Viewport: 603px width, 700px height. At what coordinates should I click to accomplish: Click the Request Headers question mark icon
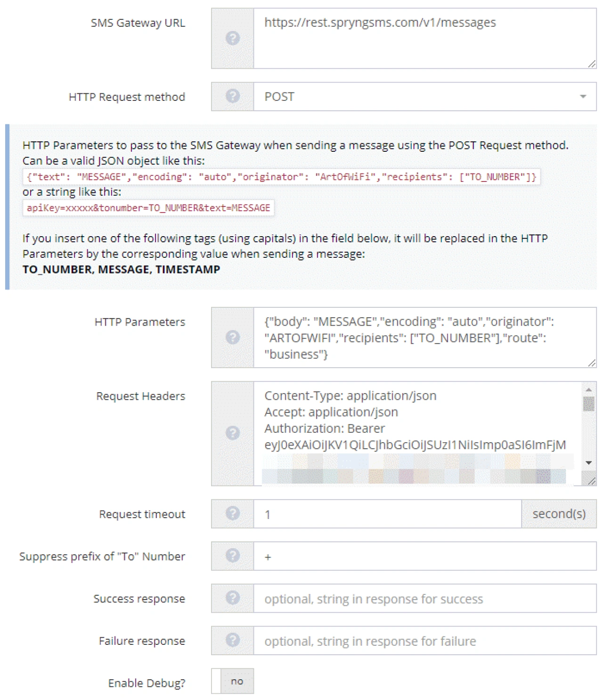click(232, 432)
